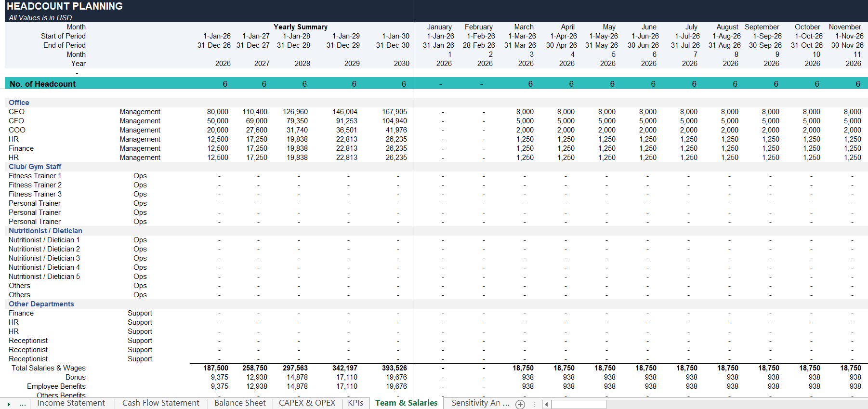Select the Fitness Trainer 3 label
Viewport: 868px width, 409px height.
35,194
